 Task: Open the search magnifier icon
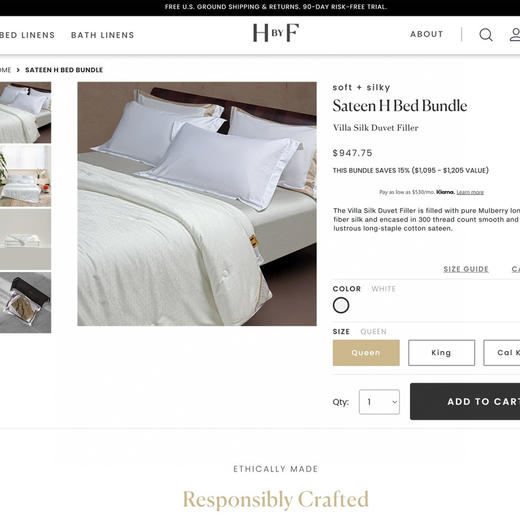point(486,35)
